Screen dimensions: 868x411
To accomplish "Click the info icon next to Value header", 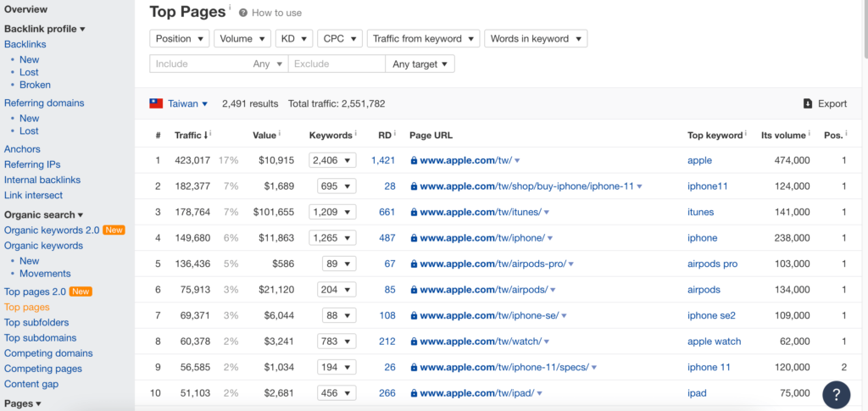I will click(x=280, y=133).
